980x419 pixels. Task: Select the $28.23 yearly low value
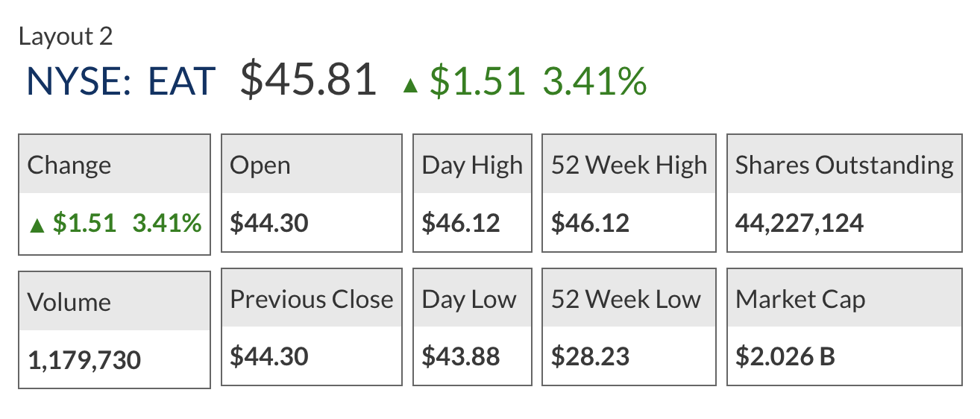coord(590,356)
